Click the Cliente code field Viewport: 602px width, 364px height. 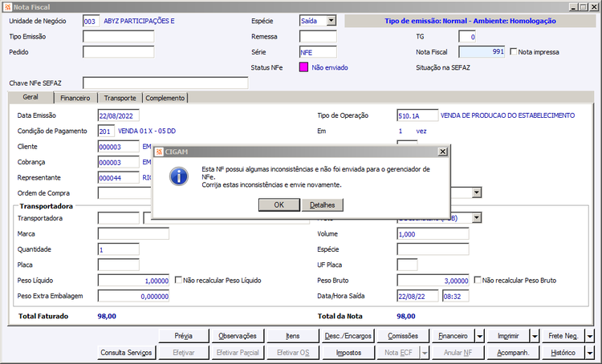pyautogui.click(x=118, y=147)
